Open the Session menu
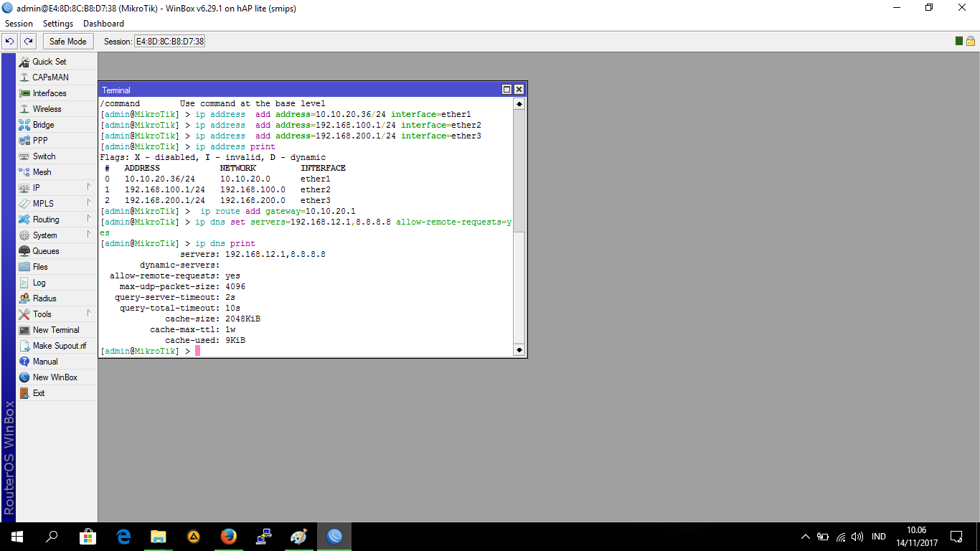This screenshot has height=551, width=980. pyautogui.click(x=19, y=24)
